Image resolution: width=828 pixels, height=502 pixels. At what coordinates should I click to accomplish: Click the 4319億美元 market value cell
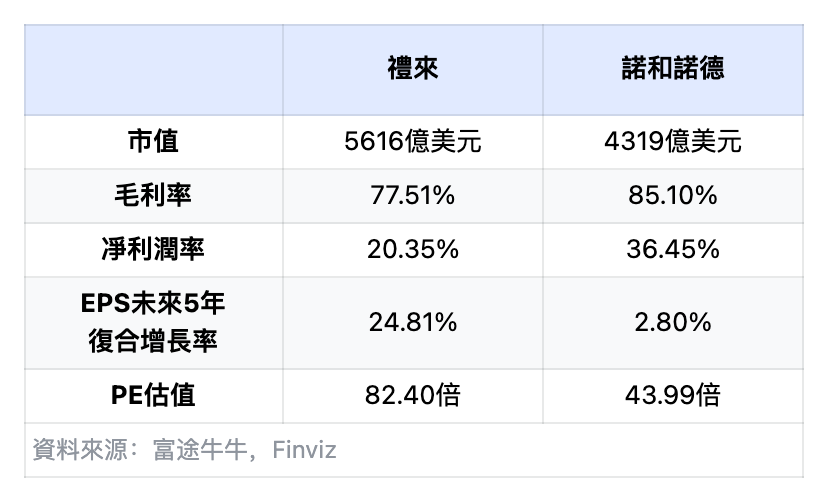tap(672, 142)
